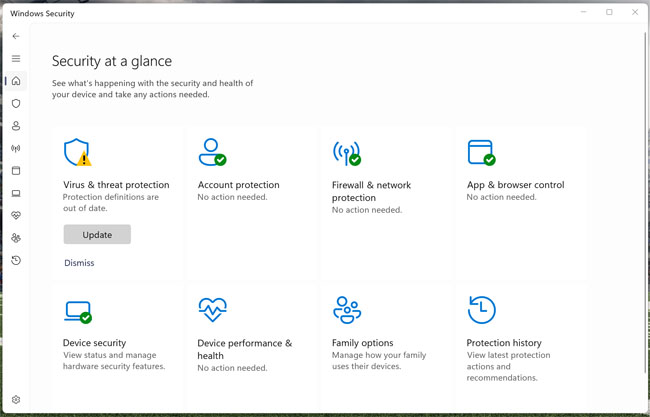The width and height of the screenshot is (650, 417).
Task: Select the Home sidebar icon
Action: coord(16,81)
